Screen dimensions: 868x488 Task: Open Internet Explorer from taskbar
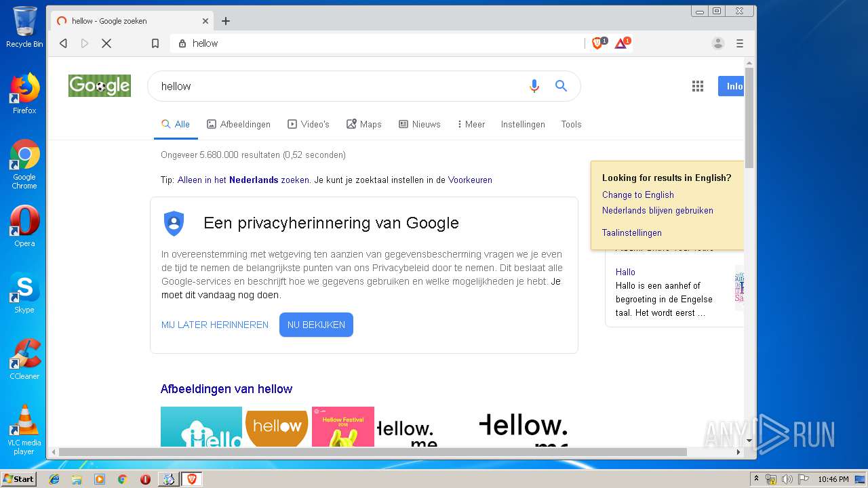54,479
